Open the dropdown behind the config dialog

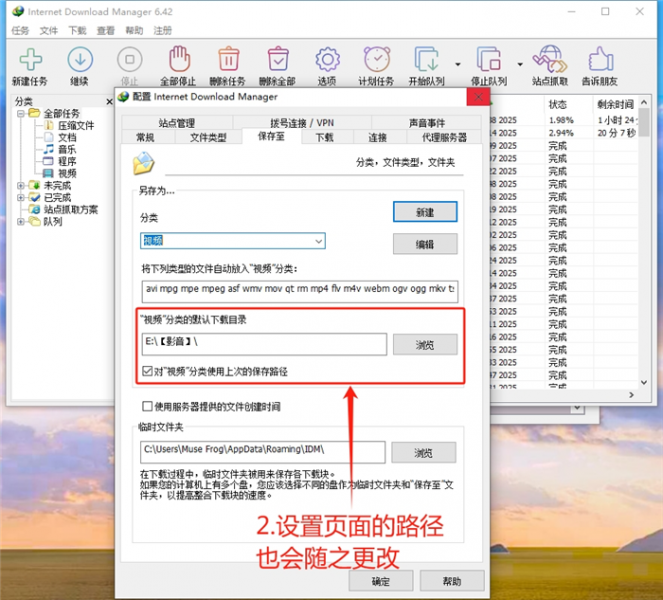[577, 408]
